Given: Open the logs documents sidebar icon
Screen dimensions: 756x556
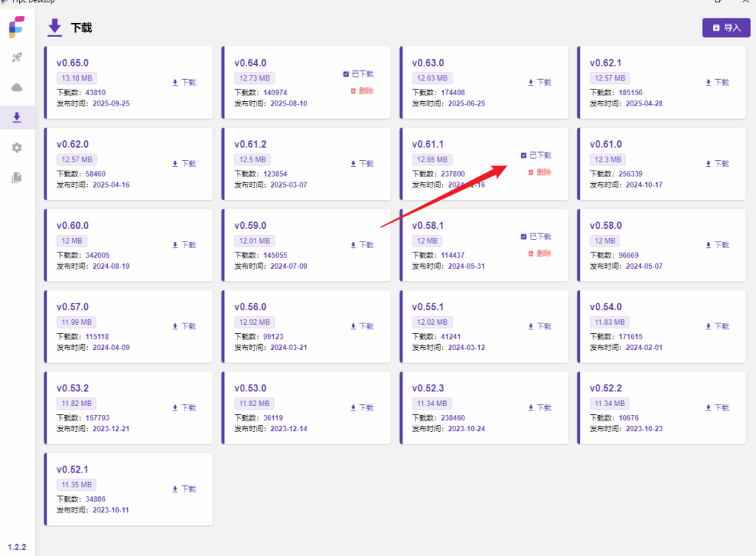Looking at the screenshot, I should tap(17, 177).
